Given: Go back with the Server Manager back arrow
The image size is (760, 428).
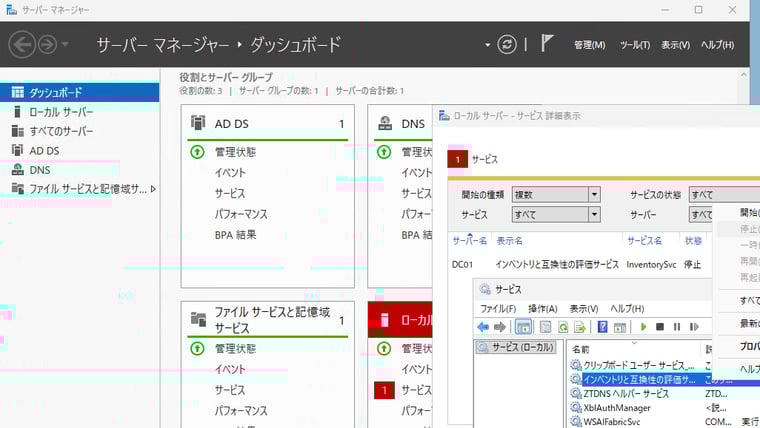Looking at the screenshot, I should (22, 45).
